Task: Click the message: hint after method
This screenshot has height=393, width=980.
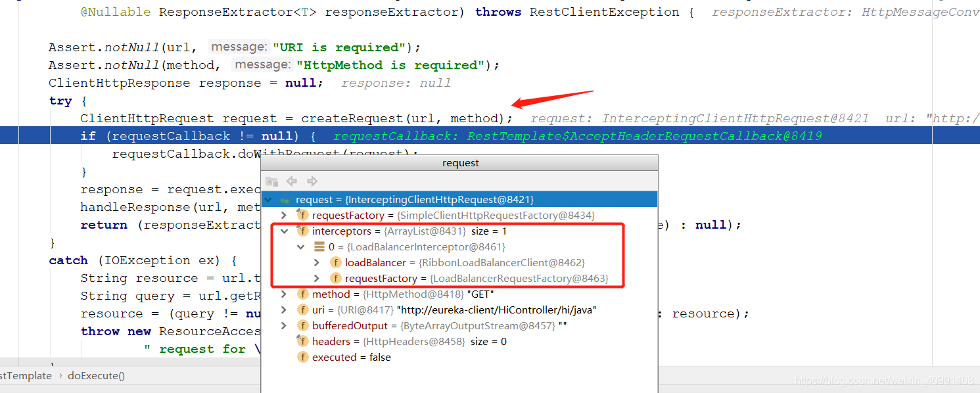Action: (x=263, y=64)
